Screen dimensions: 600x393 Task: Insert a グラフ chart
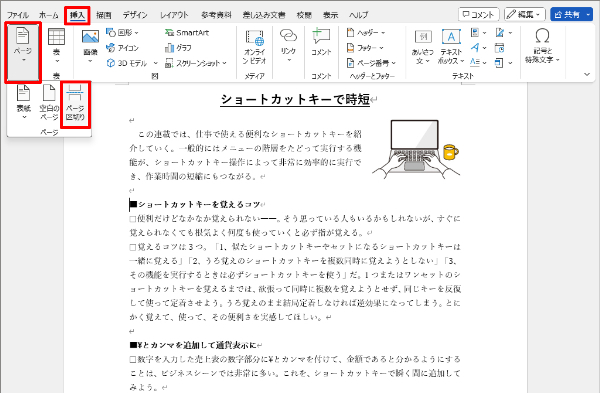178,48
